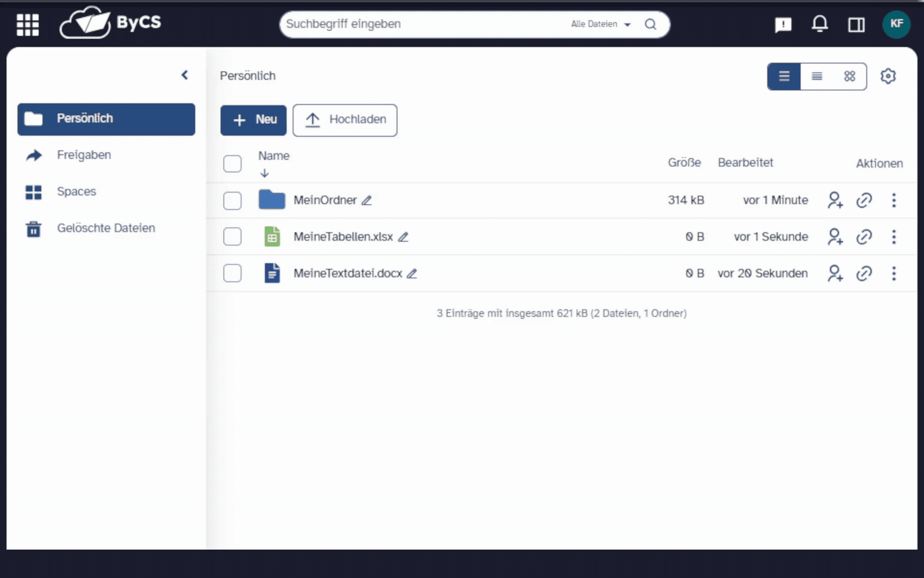The height and width of the screenshot is (578, 924).
Task: Open the MeinOrdner folder icon
Action: tap(272, 199)
